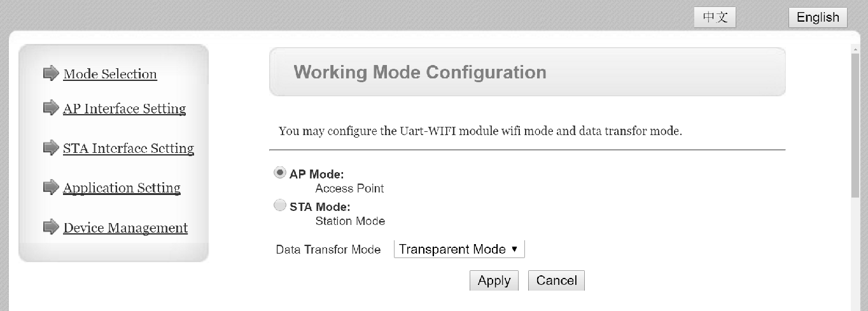Click the Transparent Mode dropdown arrow
This screenshot has width=868, height=311.
[514, 249]
